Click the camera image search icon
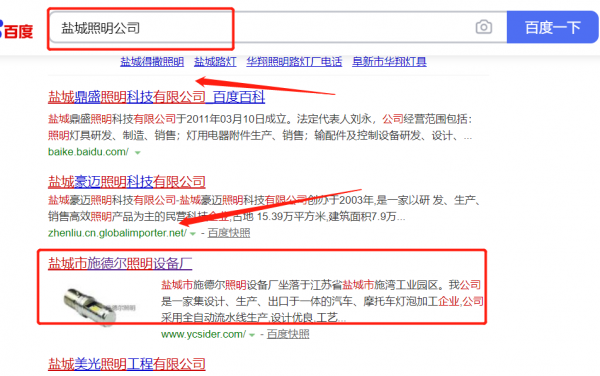This screenshot has width=600, height=376. coord(484,27)
